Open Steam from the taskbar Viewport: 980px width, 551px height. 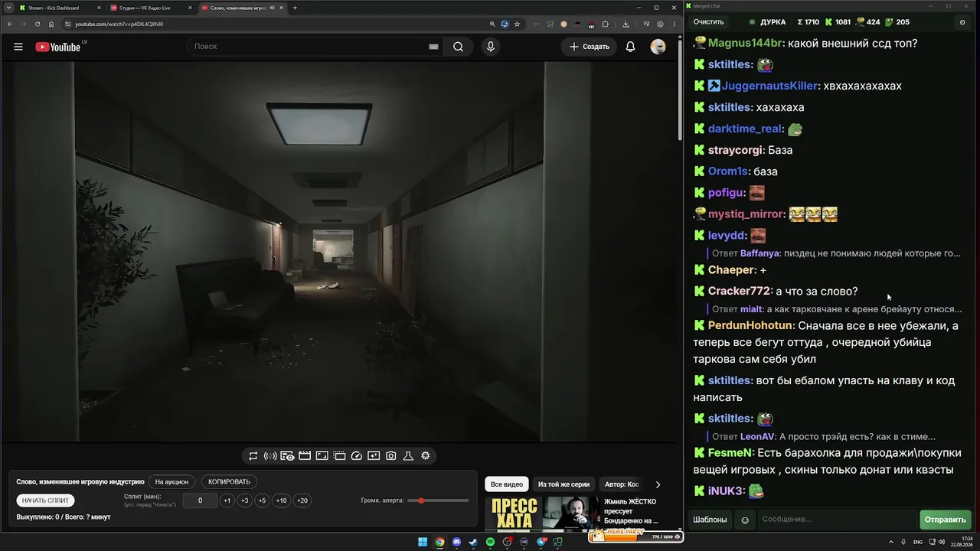pyautogui.click(x=473, y=543)
